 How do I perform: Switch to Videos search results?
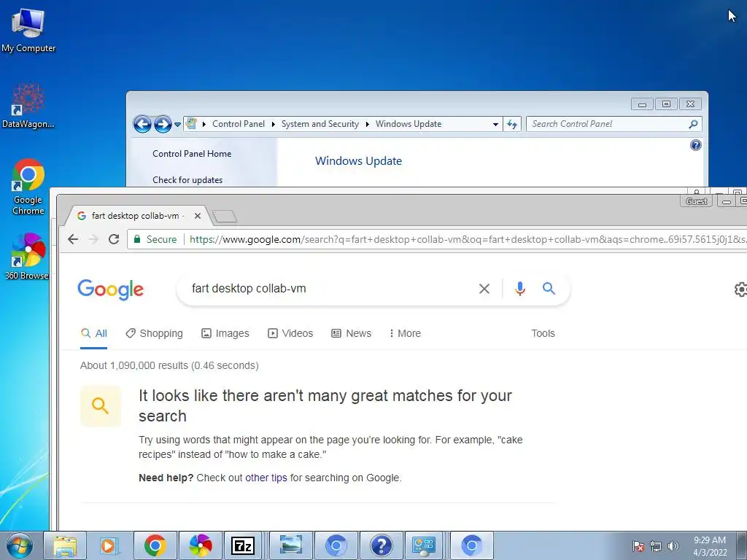point(290,333)
